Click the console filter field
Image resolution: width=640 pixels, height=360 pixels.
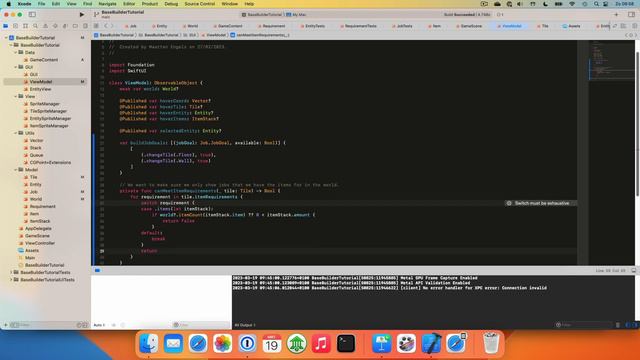click(584, 325)
